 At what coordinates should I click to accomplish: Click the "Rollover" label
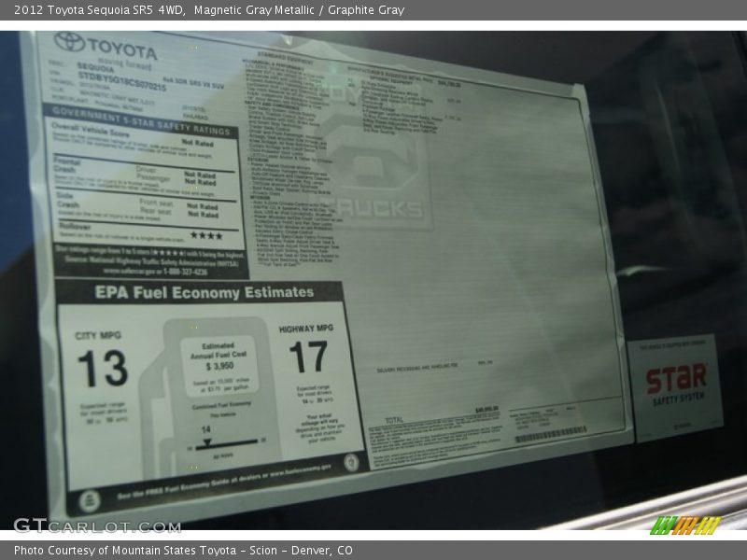75,227
